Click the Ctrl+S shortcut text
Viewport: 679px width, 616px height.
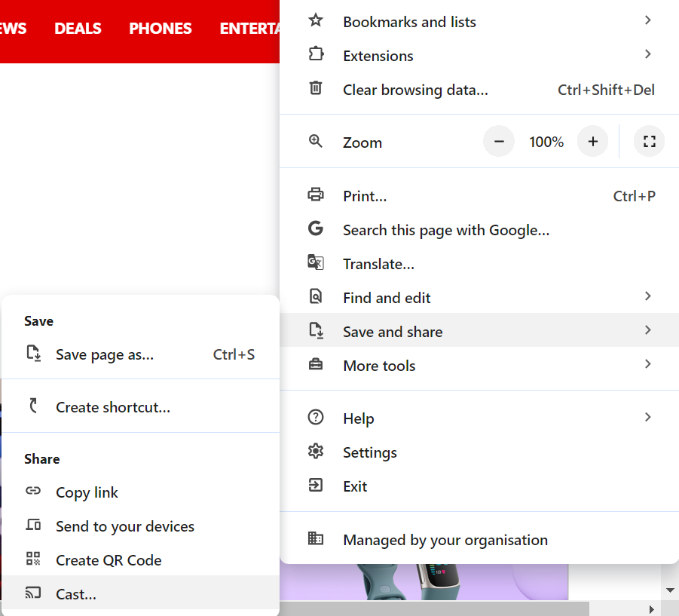click(234, 354)
